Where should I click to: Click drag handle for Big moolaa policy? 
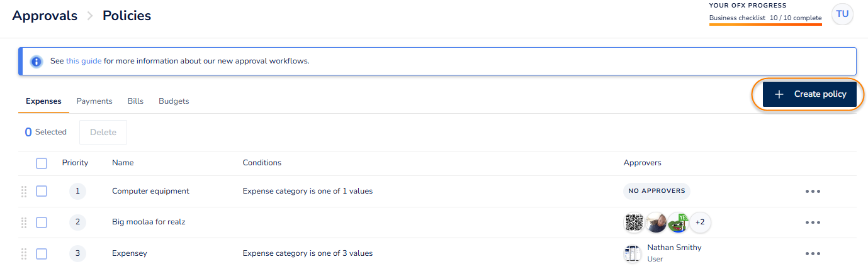click(25, 222)
